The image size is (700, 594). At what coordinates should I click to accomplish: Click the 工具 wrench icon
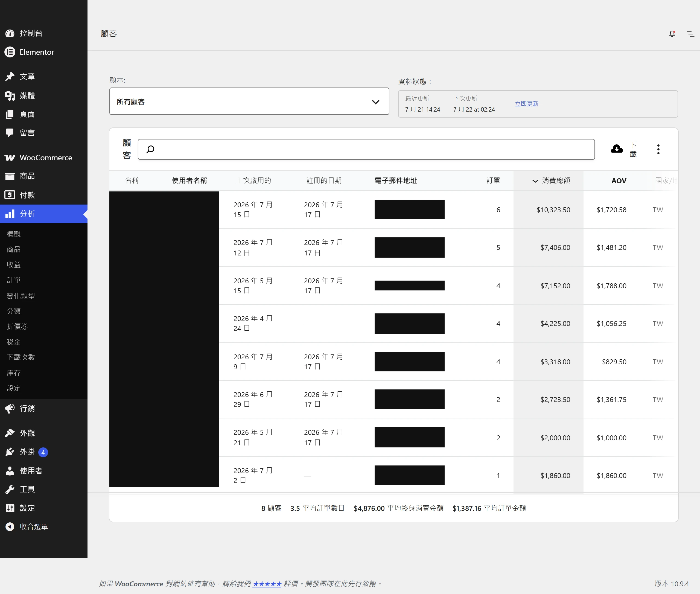(10, 489)
